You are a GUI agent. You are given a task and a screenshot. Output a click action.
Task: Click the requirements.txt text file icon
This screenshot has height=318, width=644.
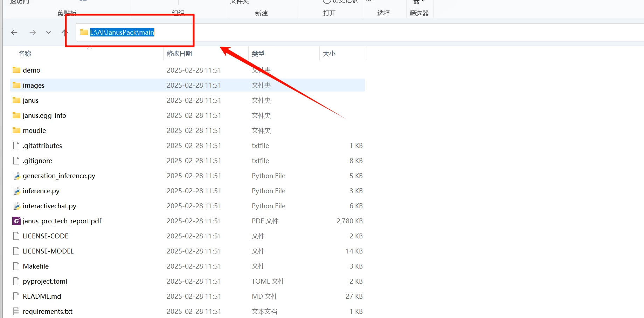(16, 311)
